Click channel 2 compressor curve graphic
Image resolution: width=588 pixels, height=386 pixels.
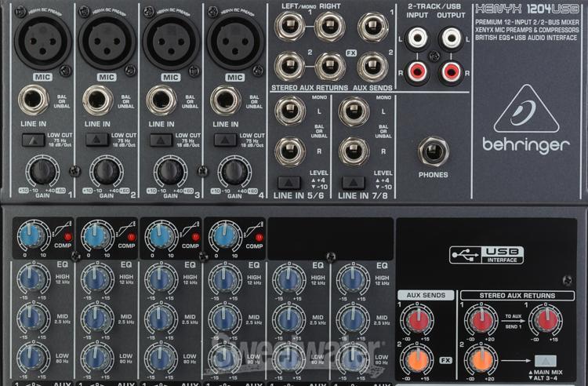126,228
